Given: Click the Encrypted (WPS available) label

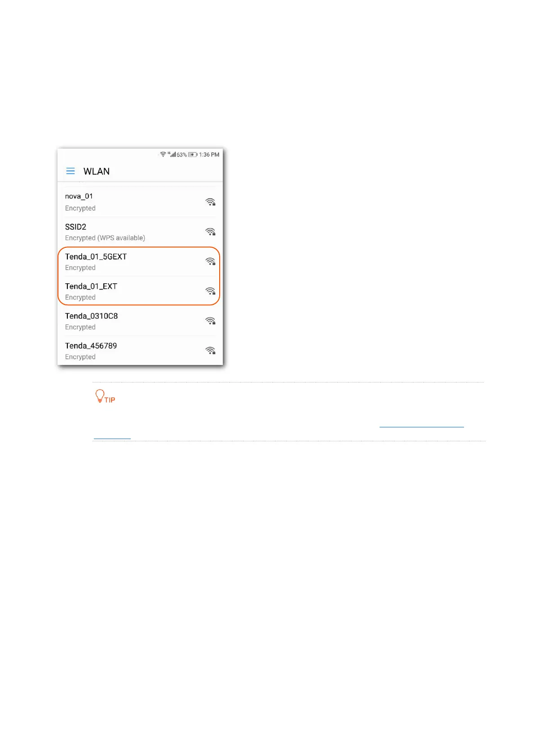Looking at the screenshot, I should [x=105, y=238].
